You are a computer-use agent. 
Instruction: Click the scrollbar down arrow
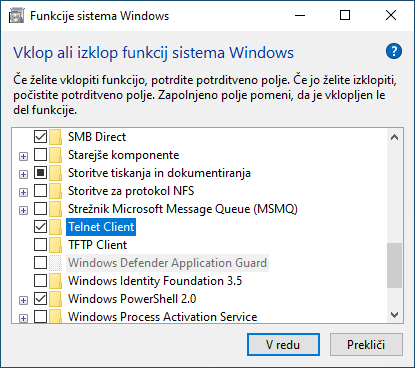point(395,314)
